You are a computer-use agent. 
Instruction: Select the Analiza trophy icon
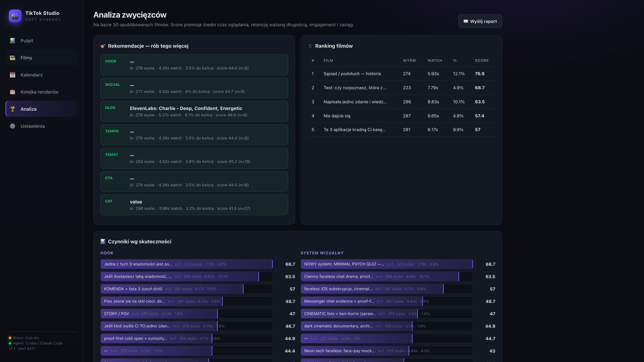(x=12, y=109)
